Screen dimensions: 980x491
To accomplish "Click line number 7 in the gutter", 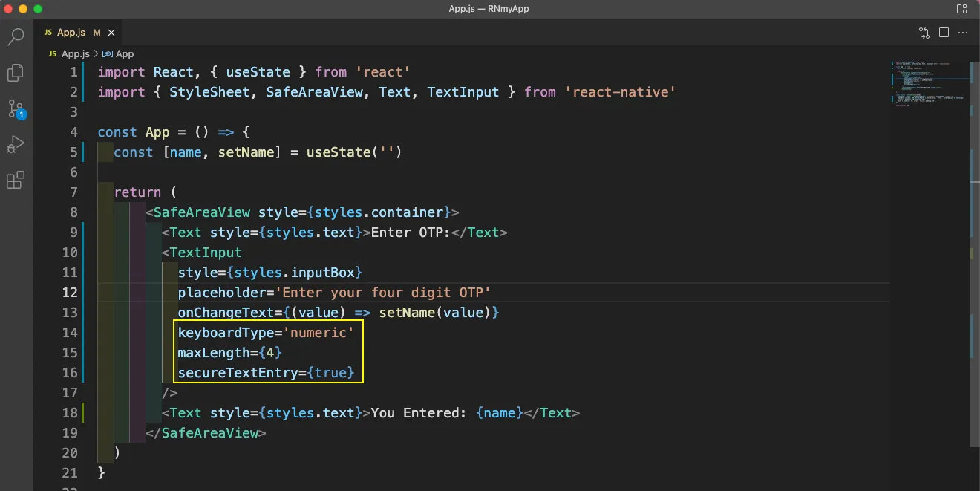I will pos(73,192).
